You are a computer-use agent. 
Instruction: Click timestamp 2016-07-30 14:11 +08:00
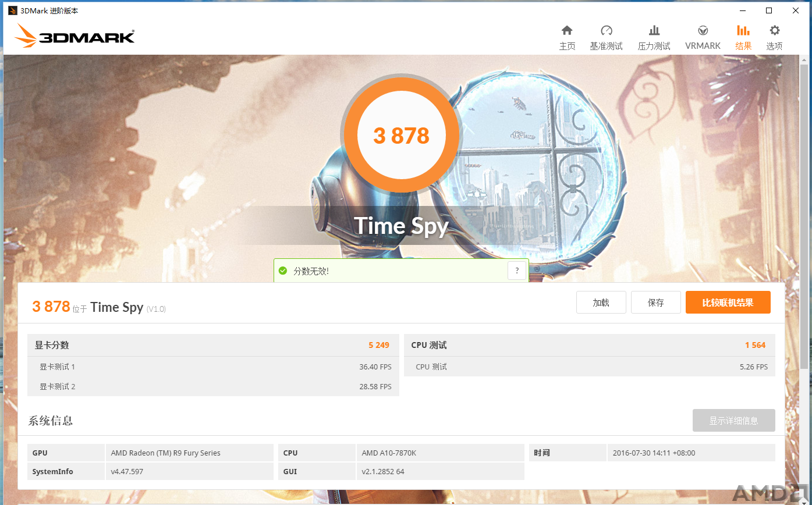tap(654, 453)
